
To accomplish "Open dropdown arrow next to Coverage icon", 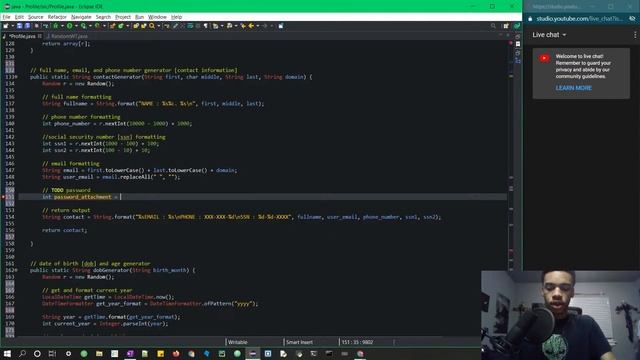I will click(90, 26).
